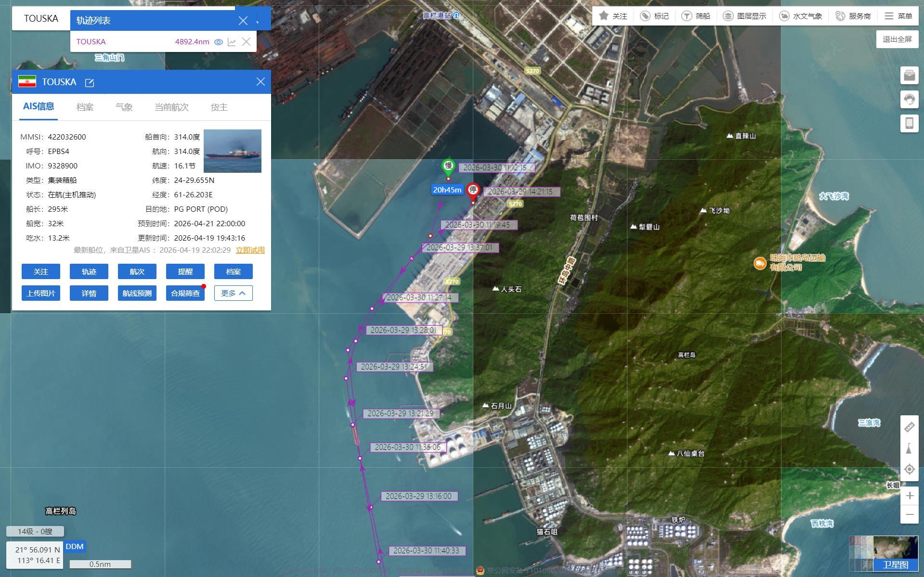924x577 pixels.
Task: Edit TOUSKA ship name icon
Action: pyautogui.click(x=90, y=82)
